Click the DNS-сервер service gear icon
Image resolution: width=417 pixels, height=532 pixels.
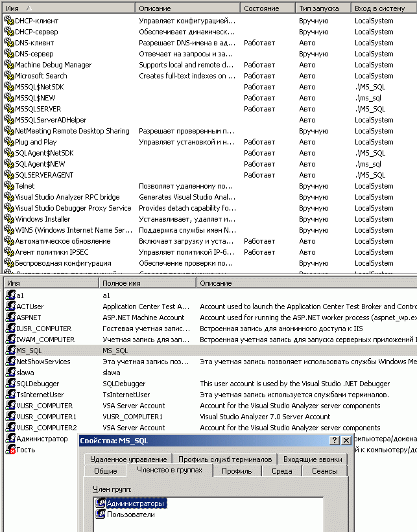9,54
